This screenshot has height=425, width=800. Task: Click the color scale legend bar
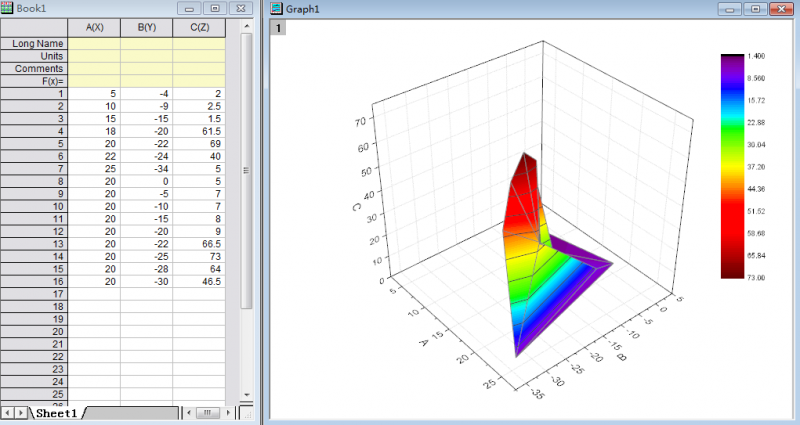732,166
